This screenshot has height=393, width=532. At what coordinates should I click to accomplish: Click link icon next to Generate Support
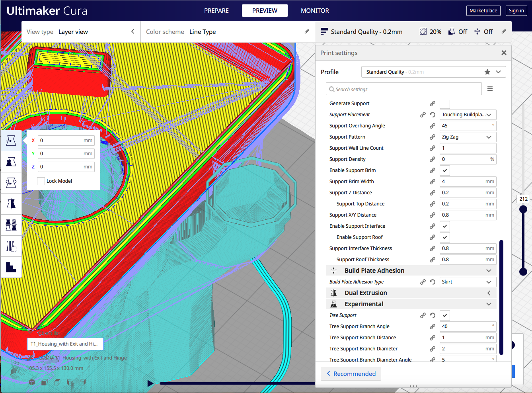pyautogui.click(x=433, y=104)
